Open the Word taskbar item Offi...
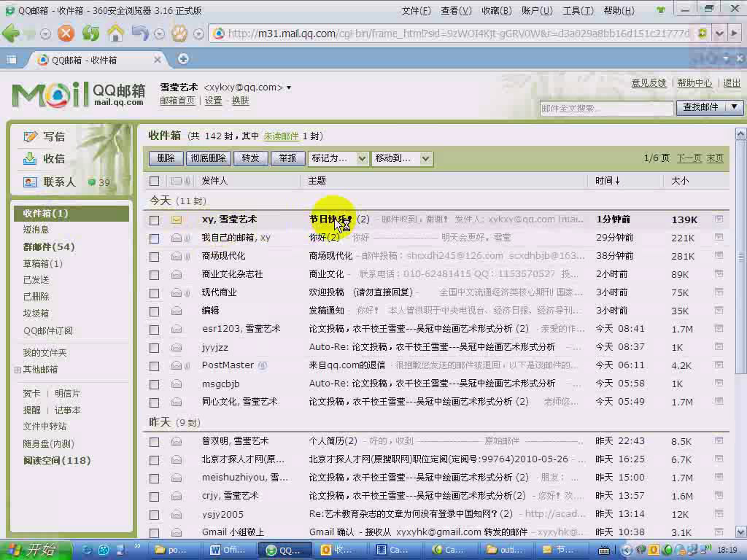Image resolution: width=747 pixels, height=560 pixels. [228, 551]
